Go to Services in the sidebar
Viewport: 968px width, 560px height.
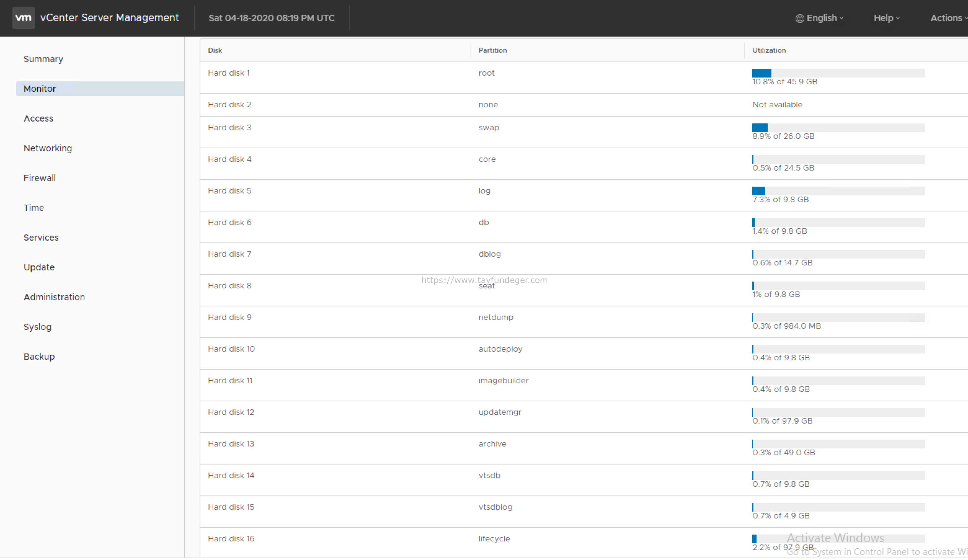41,238
